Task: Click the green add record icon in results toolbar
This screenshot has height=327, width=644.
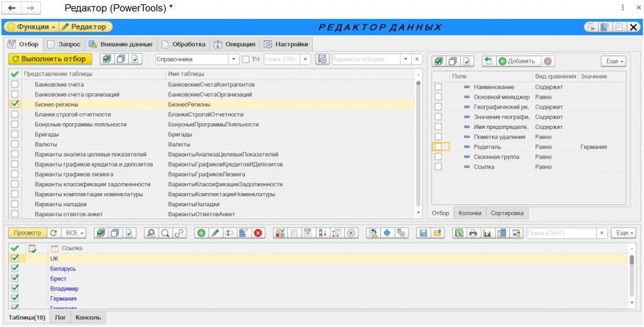Action: tap(201, 233)
